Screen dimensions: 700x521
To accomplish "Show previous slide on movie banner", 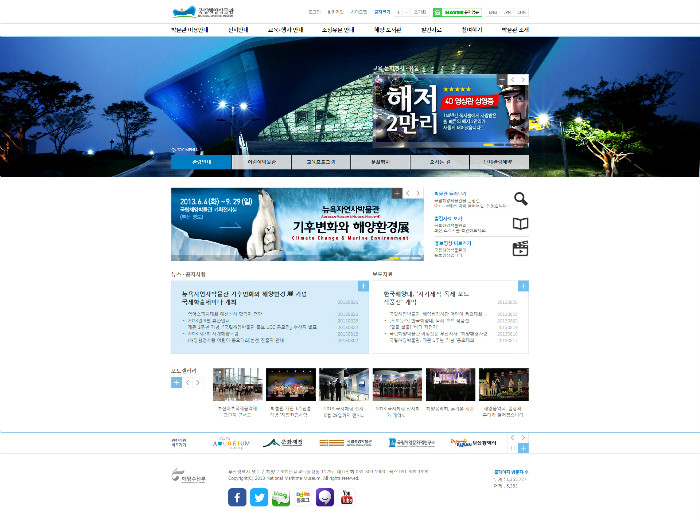I will click(512, 79).
